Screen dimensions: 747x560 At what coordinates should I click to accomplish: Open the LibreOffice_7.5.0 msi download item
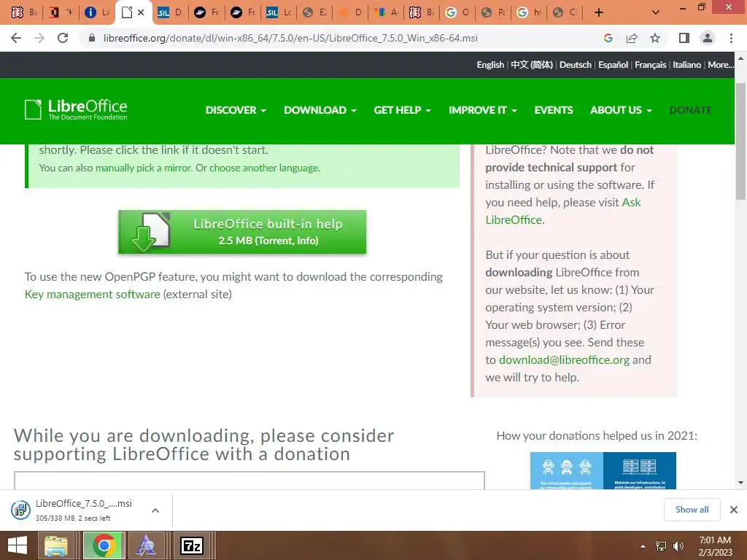(x=84, y=510)
